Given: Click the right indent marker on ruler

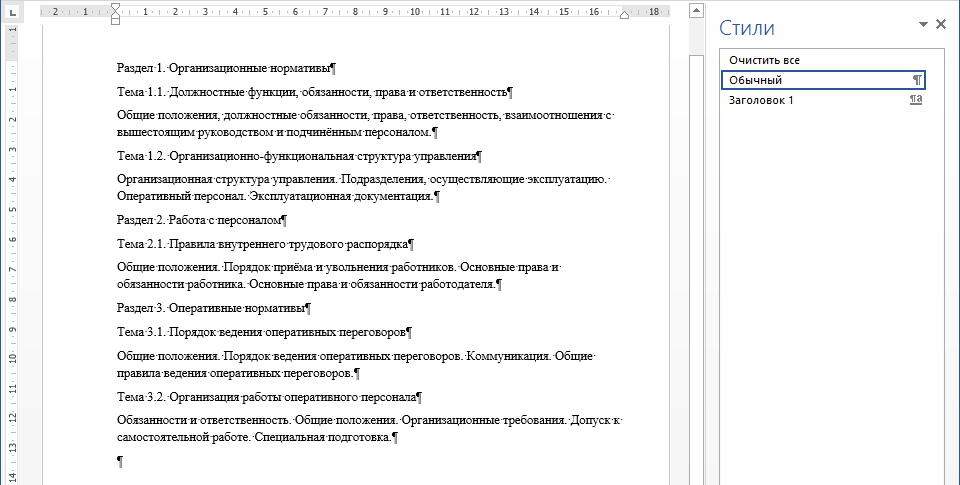Looking at the screenshot, I should [625, 15].
